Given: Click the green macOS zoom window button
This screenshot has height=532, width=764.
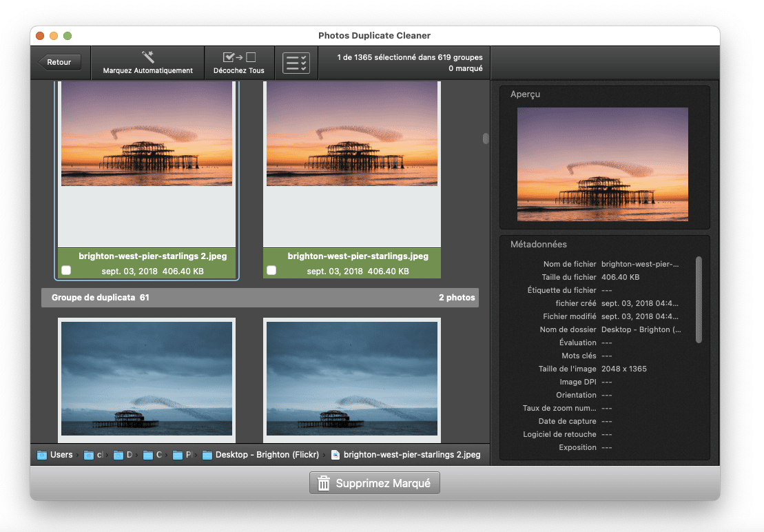Looking at the screenshot, I should tap(68, 36).
